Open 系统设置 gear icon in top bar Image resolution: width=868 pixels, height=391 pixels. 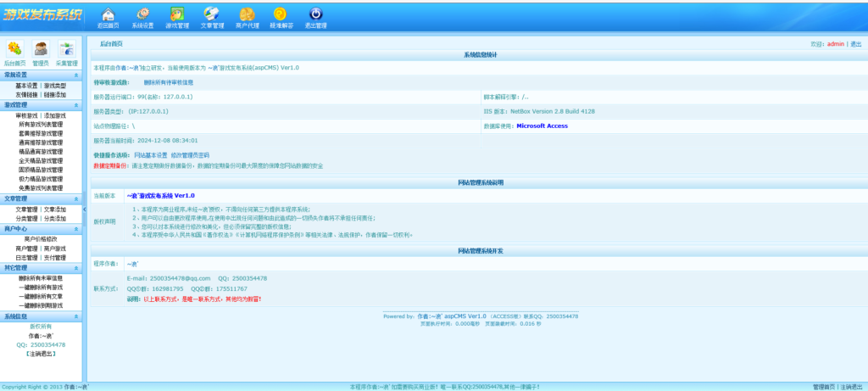[x=142, y=14]
